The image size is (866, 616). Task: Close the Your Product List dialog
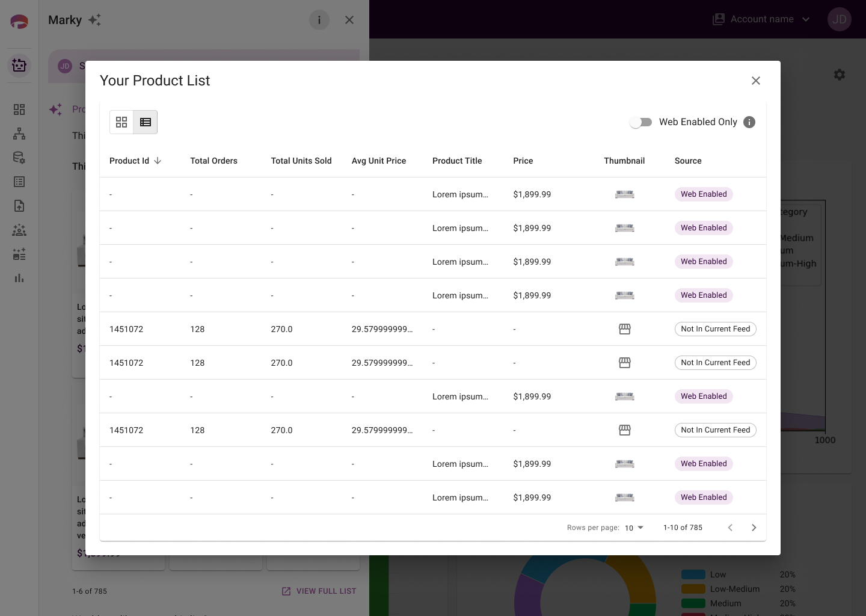(x=756, y=81)
